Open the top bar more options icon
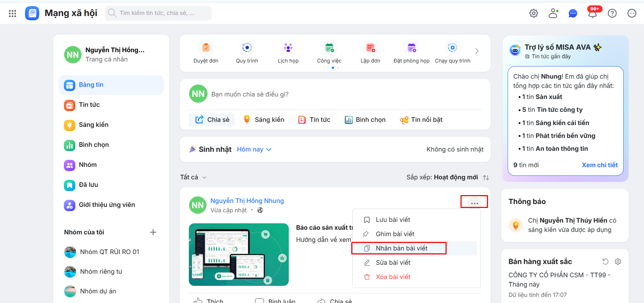Screen dimensions: 644x303 (x=632, y=13)
